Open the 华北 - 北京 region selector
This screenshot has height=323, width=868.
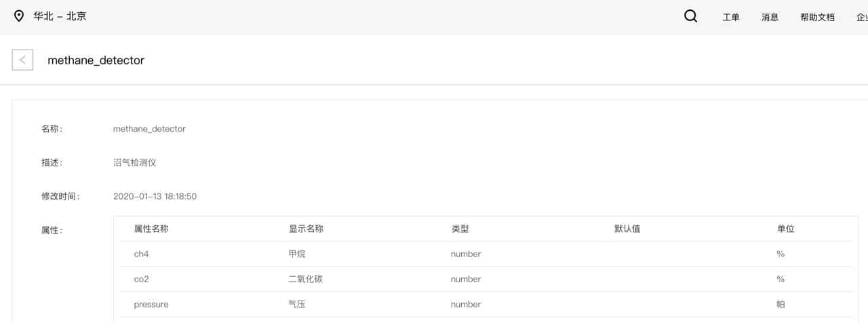click(60, 16)
